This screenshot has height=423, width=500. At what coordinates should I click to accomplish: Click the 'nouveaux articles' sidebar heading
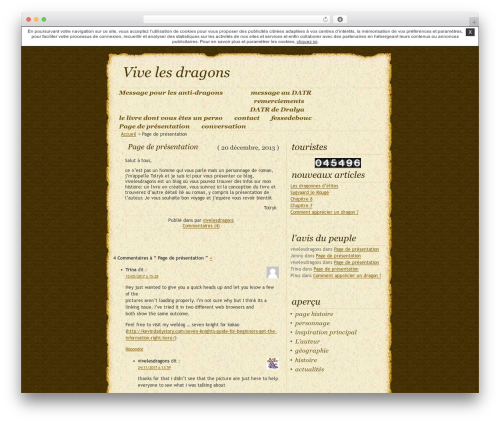[x=328, y=175]
